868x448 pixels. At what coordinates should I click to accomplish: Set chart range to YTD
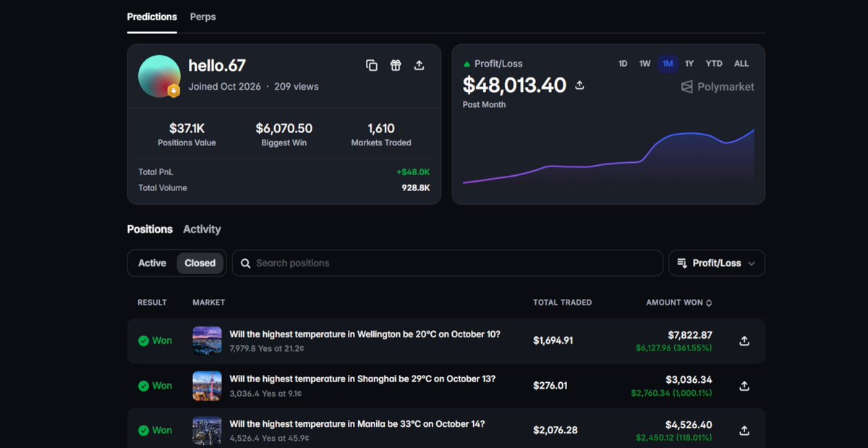(714, 64)
